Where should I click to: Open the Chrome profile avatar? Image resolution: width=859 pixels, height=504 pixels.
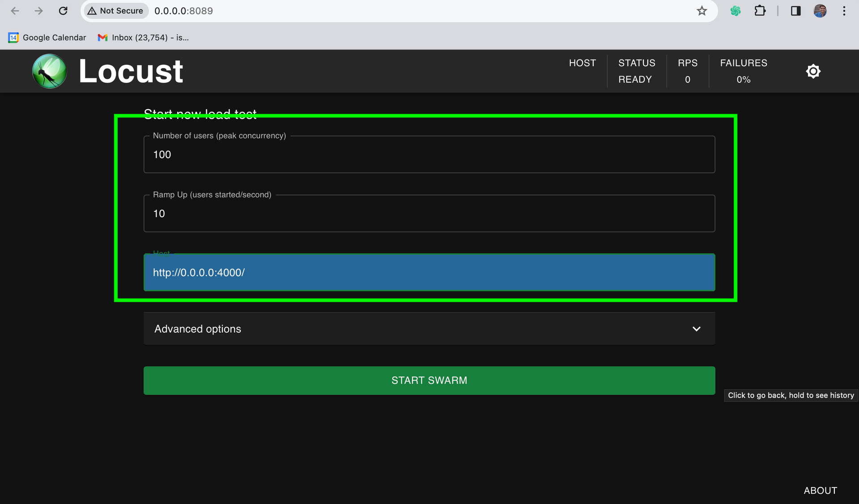click(x=820, y=11)
